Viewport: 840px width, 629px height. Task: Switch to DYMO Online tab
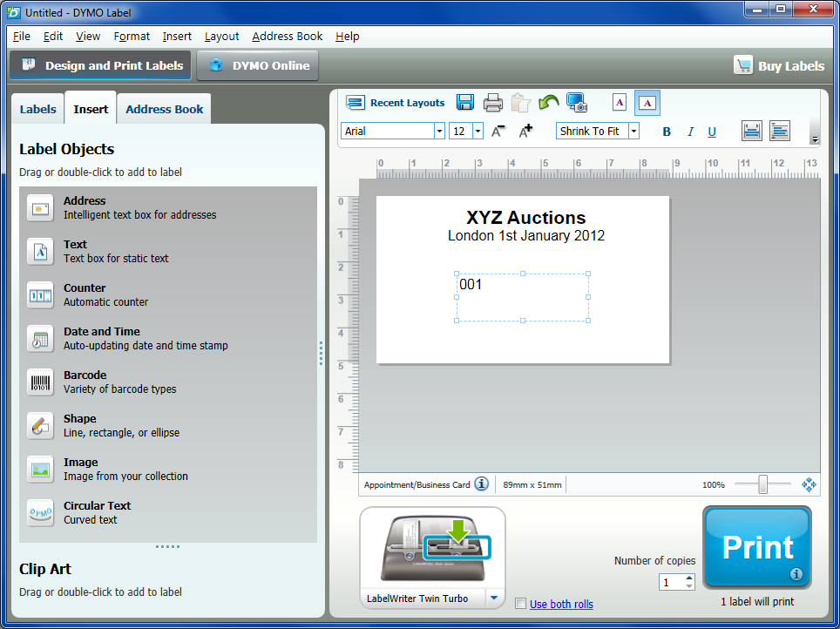(258, 65)
